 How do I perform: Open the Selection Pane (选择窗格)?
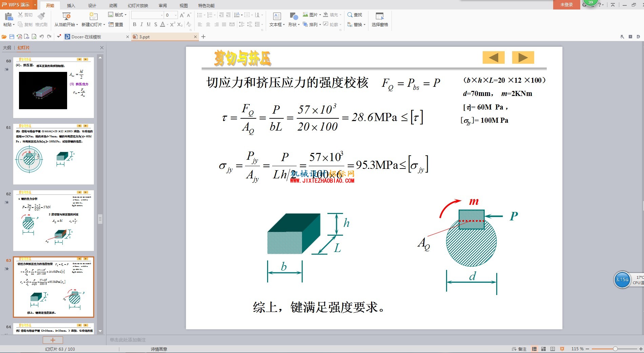coord(380,20)
